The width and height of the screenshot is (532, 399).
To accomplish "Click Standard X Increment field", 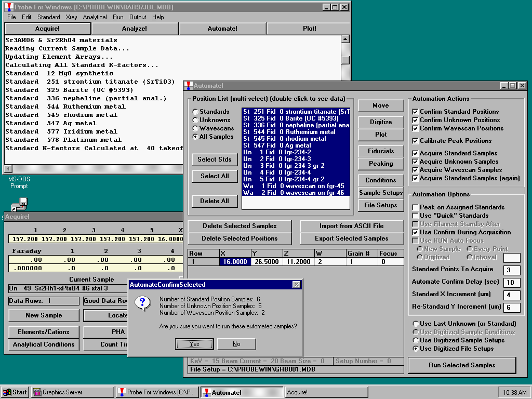I will [512, 295].
